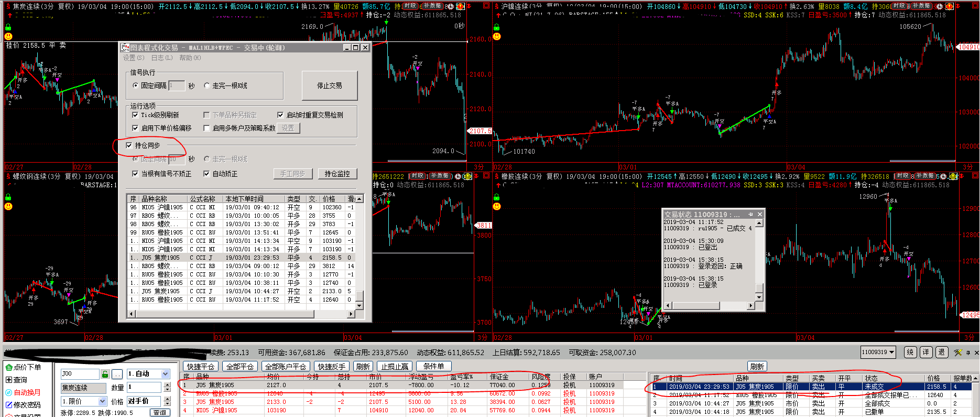Click the 快捷反手 button

coord(331,366)
